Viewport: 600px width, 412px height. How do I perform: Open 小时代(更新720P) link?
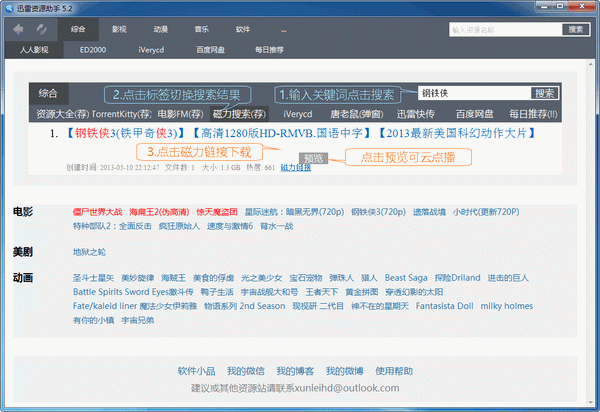click(486, 212)
